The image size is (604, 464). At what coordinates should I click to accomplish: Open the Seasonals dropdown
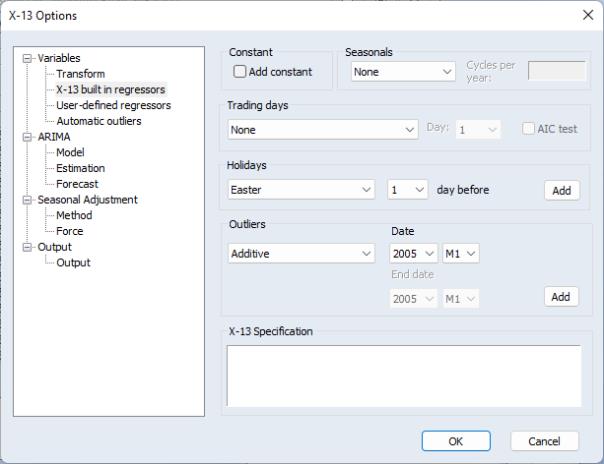pos(403,72)
